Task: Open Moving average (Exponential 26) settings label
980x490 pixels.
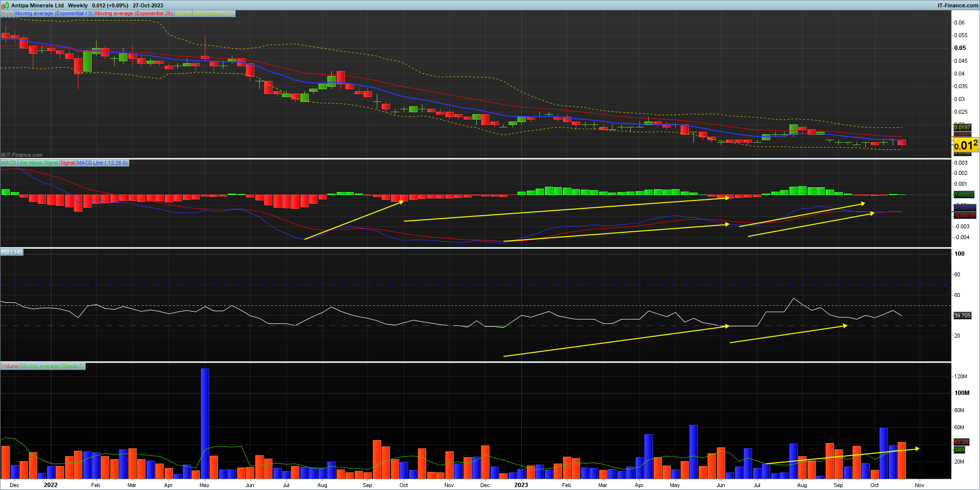Action: click(x=134, y=13)
